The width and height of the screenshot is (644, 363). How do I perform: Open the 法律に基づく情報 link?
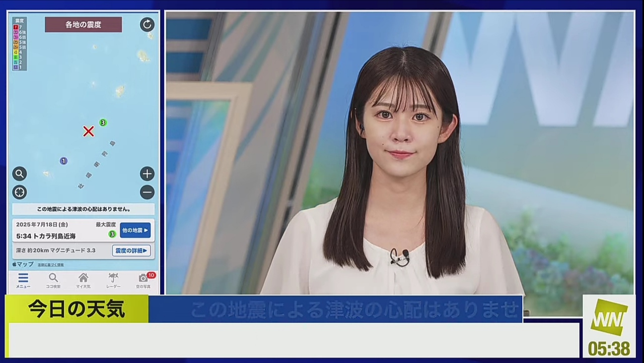tap(51, 265)
